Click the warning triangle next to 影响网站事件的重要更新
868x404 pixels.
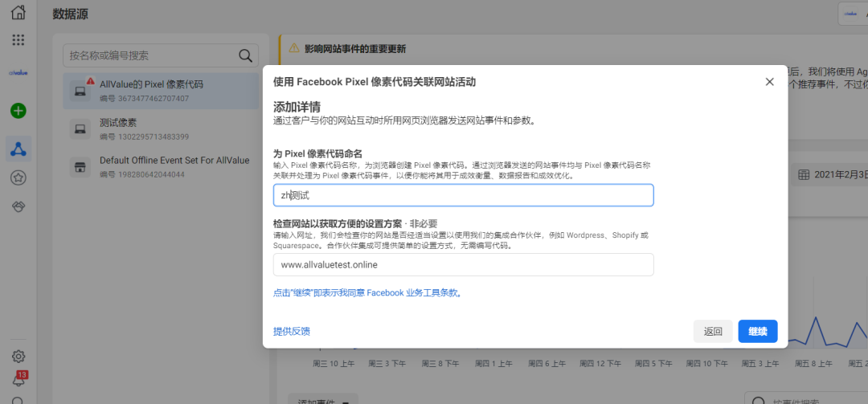(293, 48)
